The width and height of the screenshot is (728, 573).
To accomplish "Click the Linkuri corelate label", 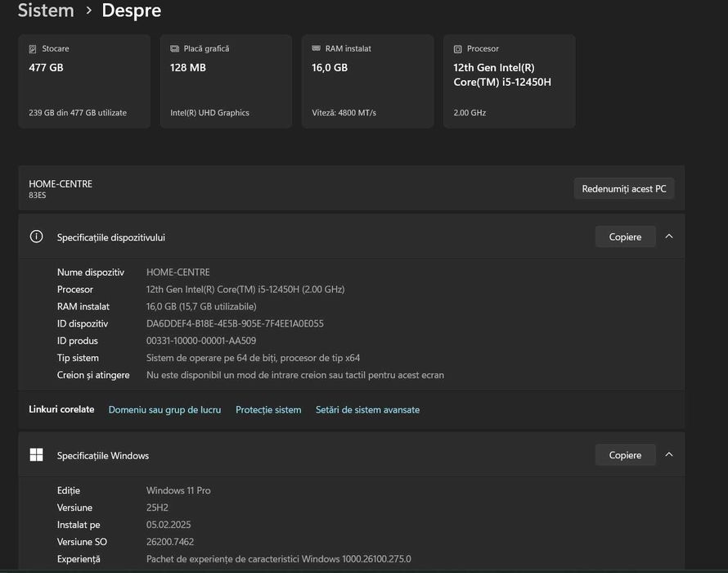I will point(61,409).
